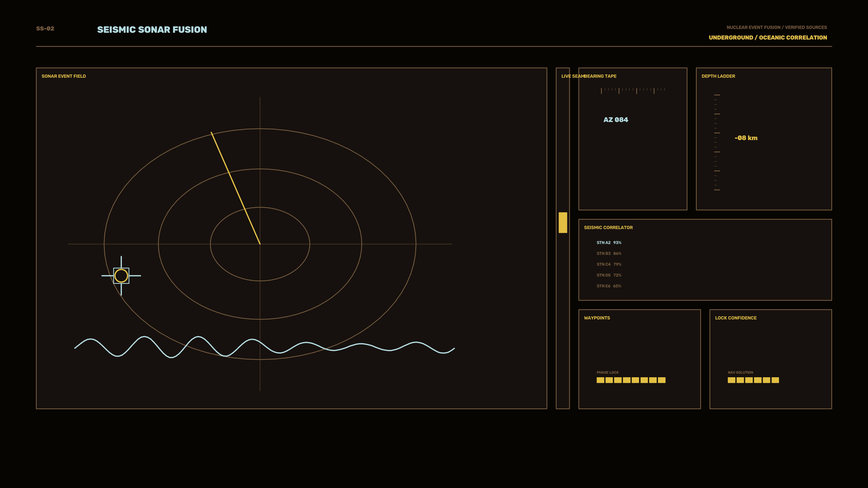868x488 pixels.
Task: Click the SS-02 identifier
Action: pyautogui.click(x=45, y=29)
